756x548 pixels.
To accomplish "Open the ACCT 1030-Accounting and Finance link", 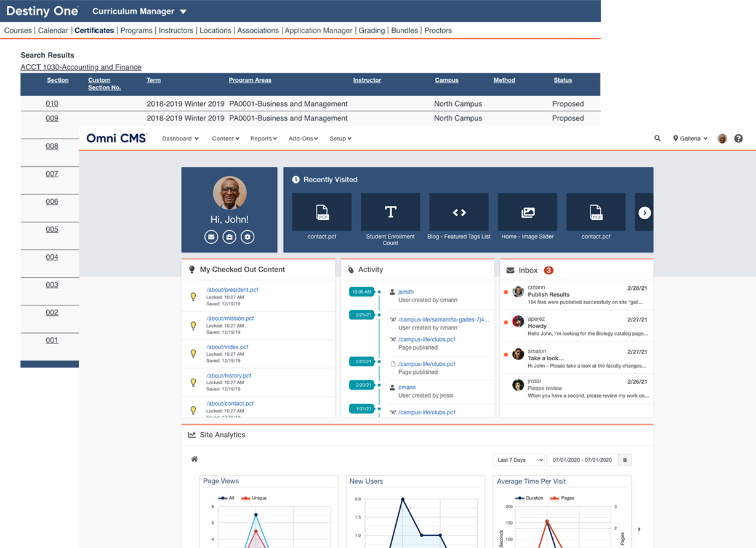I will tap(81, 67).
